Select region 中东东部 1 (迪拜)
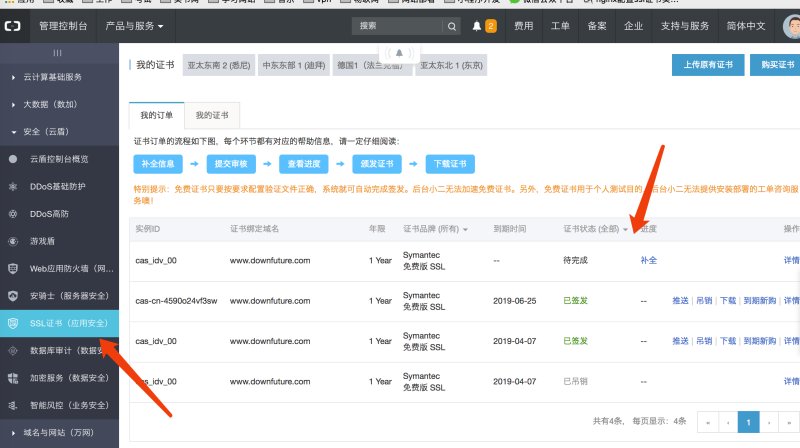 pyautogui.click(x=294, y=65)
